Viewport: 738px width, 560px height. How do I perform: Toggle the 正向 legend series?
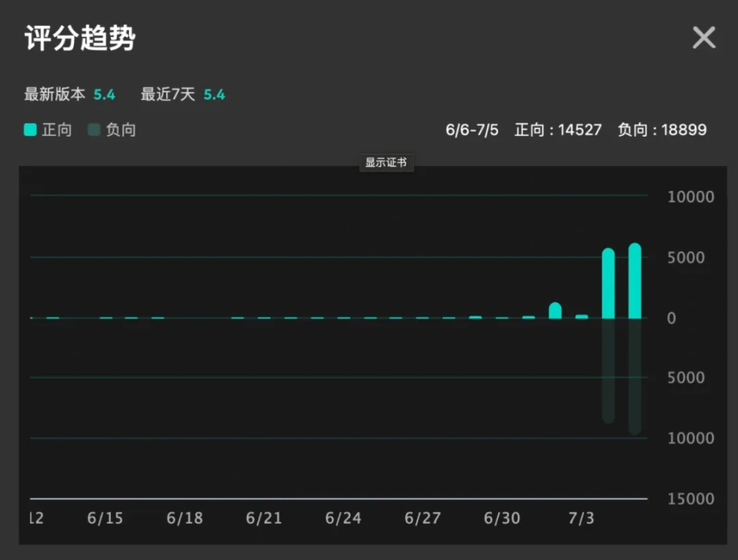[x=48, y=130]
